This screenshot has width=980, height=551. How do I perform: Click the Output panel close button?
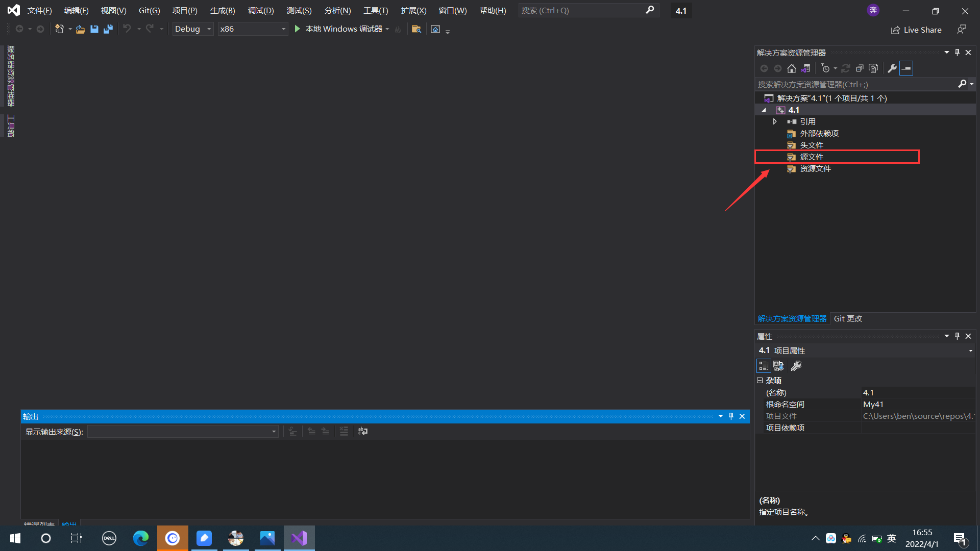point(743,416)
